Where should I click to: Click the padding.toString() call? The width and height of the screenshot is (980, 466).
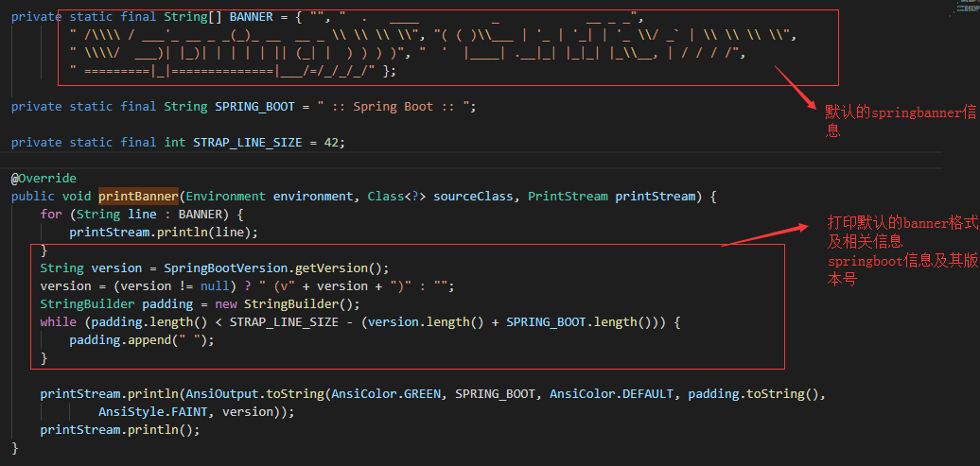[x=753, y=394]
